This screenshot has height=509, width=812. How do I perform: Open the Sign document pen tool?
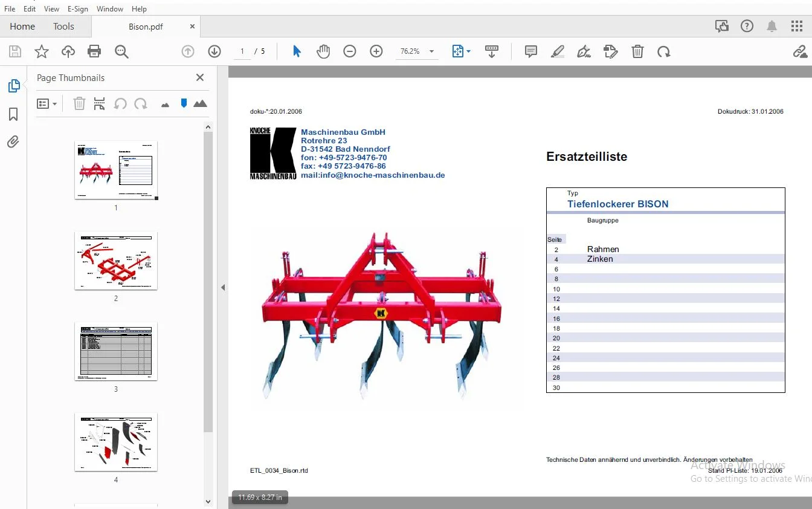point(584,52)
